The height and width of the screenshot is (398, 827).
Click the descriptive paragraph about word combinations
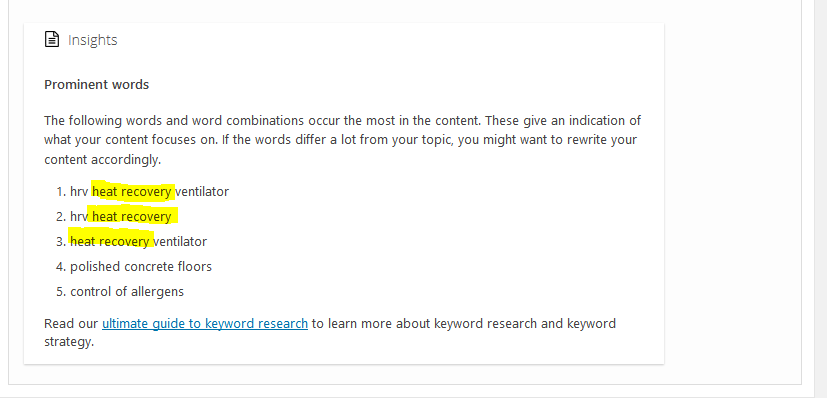(x=342, y=140)
